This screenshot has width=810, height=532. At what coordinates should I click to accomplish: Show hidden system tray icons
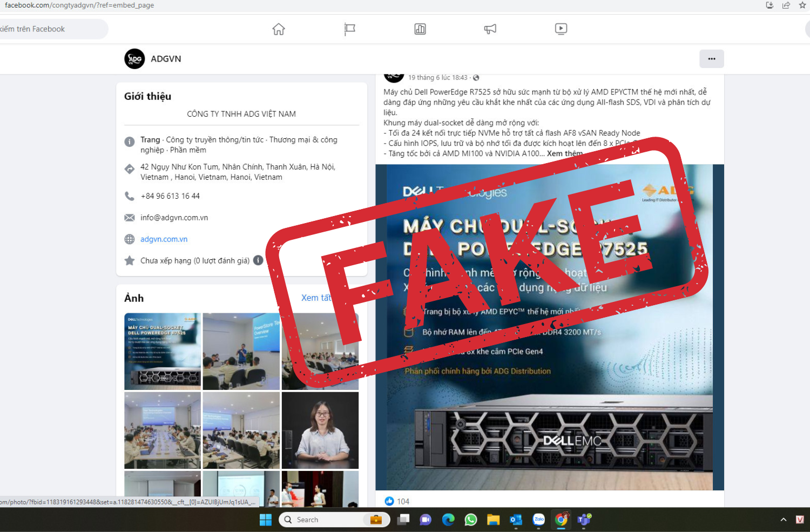784,520
